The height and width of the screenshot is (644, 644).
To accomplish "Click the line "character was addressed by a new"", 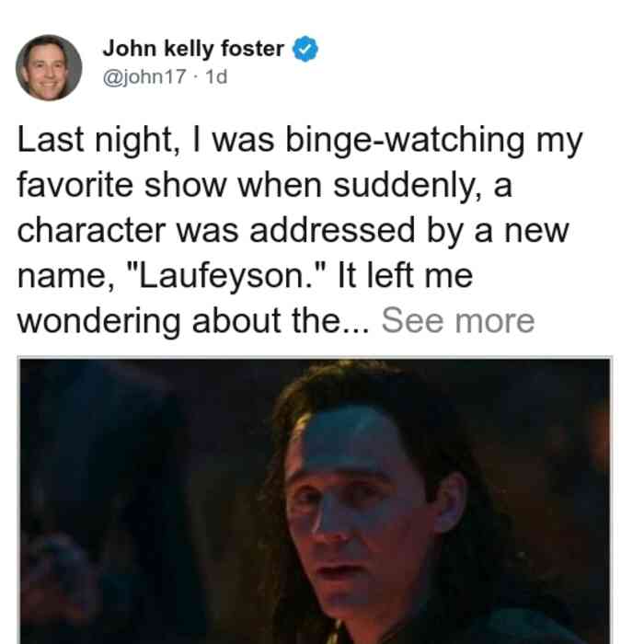I will [293, 231].
